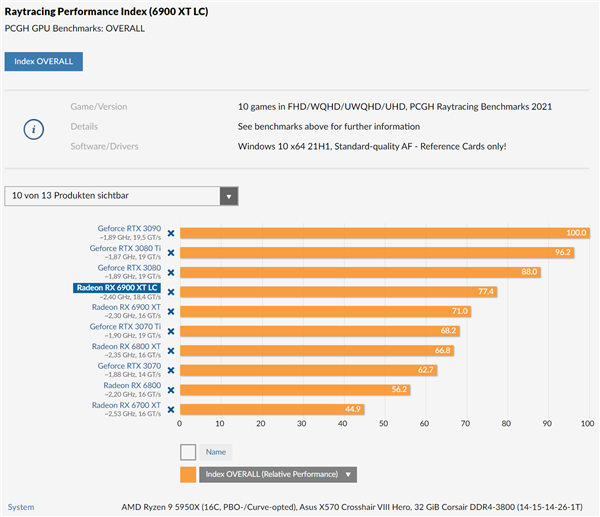Click the orange Index OVERALL color swatch
Viewport: 600px width, 517px height.
pyautogui.click(x=188, y=475)
